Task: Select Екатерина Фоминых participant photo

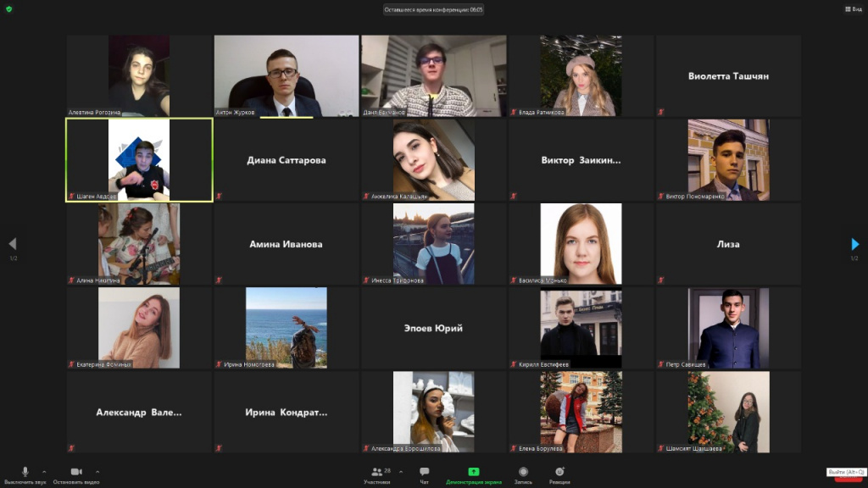Action: (x=139, y=328)
